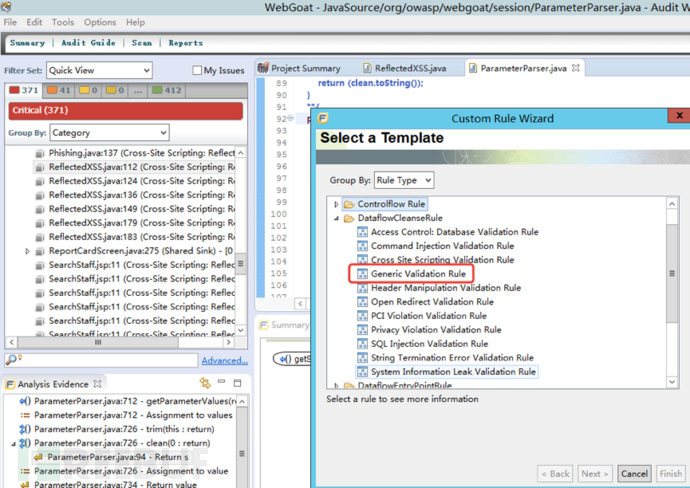Screen dimensions: 690x488
Task: Click the Open Redirect Validation Rule icon
Action: (x=362, y=301)
